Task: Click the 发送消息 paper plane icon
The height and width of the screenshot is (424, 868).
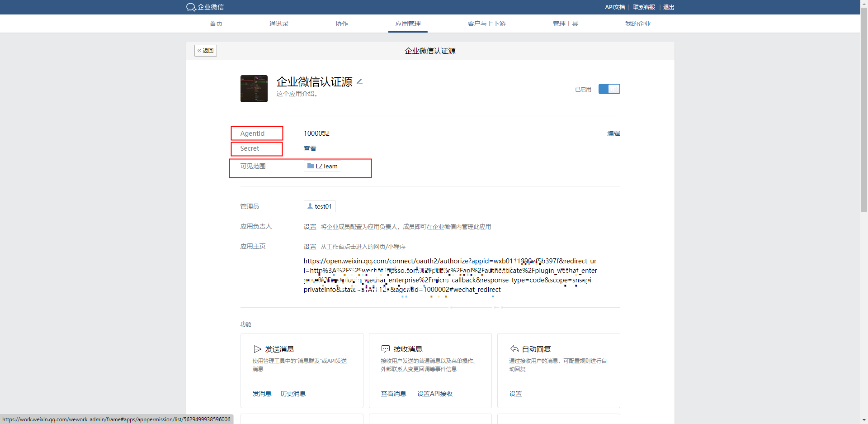Action: pyautogui.click(x=257, y=349)
